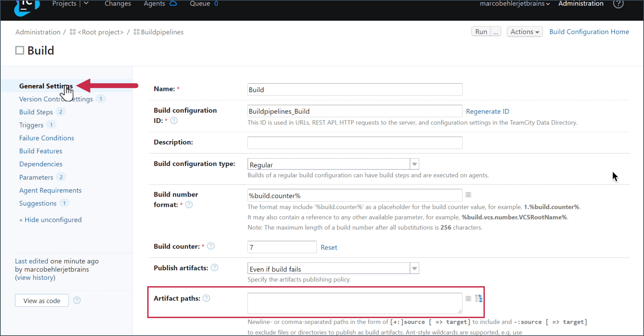Go to the Failure Conditions section
The height and width of the screenshot is (336, 644).
(46, 138)
